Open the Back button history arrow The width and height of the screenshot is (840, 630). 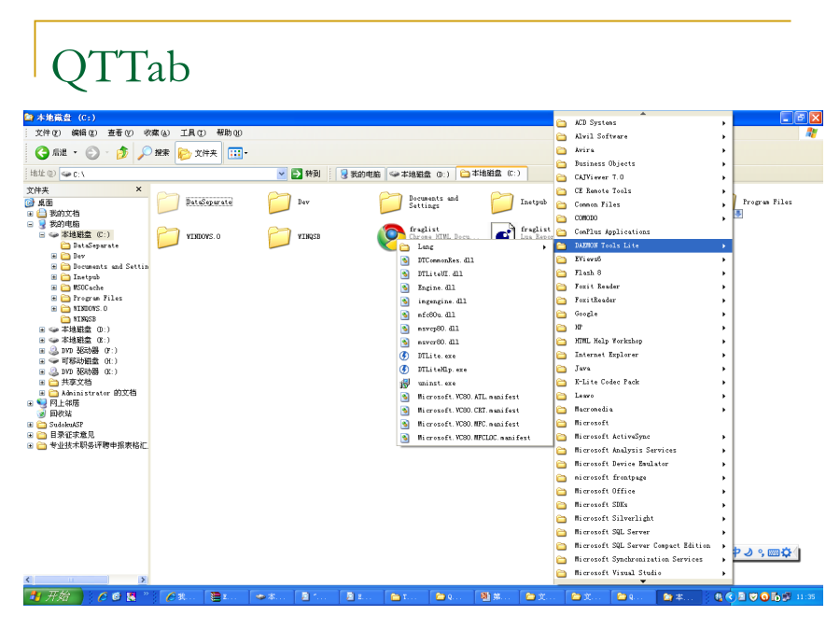coord(75,153)
